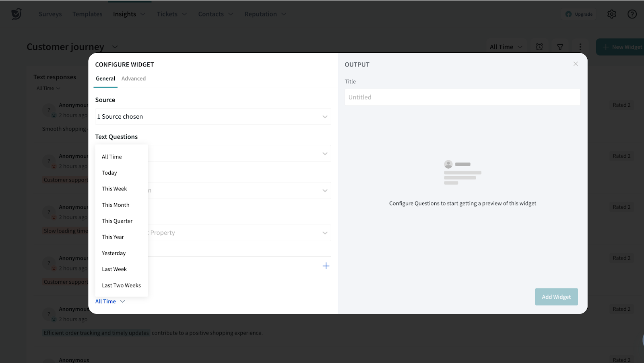The height and width of the screenshot is (363, 644).
Task: Open the filter funnel icon
Action: click(x=560, y=47)
